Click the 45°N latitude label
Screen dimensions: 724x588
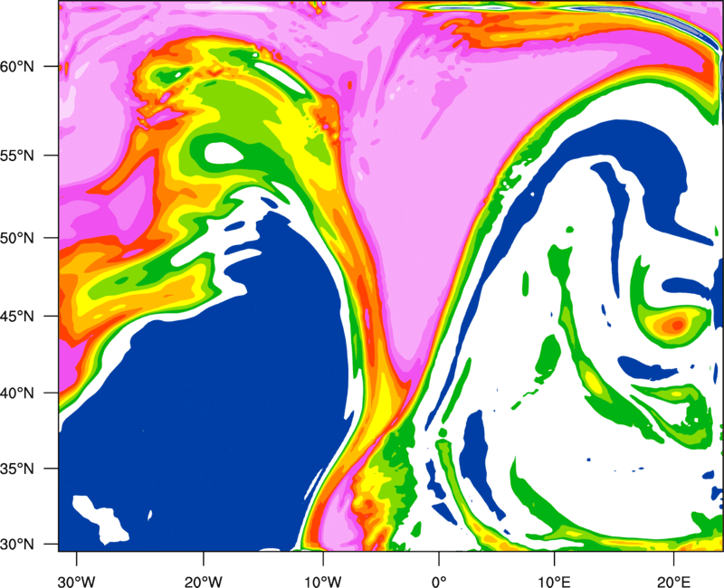17,316
